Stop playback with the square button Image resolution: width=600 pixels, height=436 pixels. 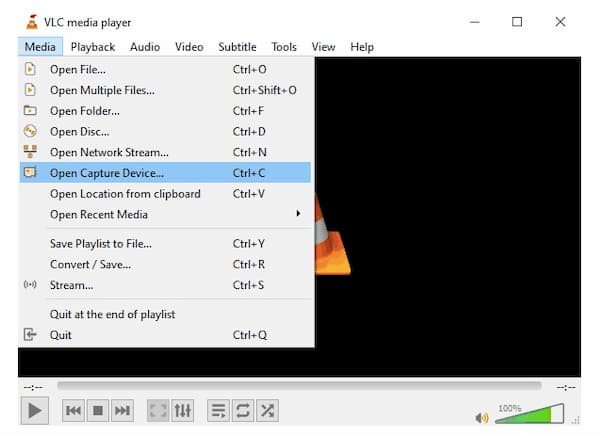click(98, 411)
